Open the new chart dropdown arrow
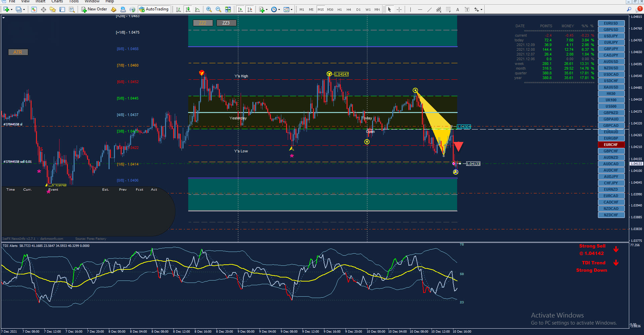 [11, 9]
